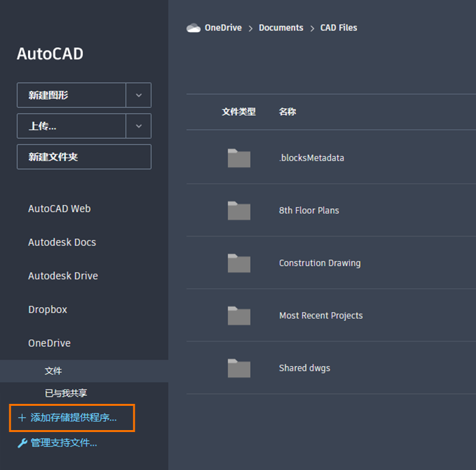The width and height of the screenshot is (476, 470).
Task: Click the 添加存储提供程序... link
Action: 73,418
